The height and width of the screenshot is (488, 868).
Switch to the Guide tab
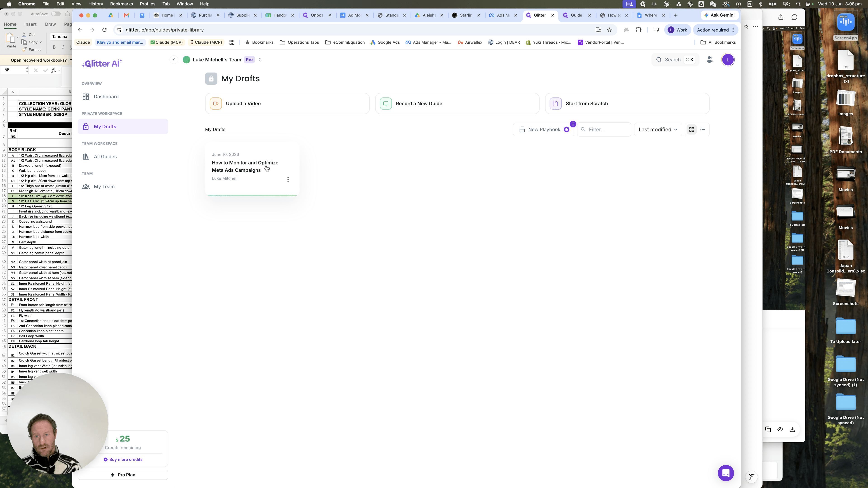[577, 15]
